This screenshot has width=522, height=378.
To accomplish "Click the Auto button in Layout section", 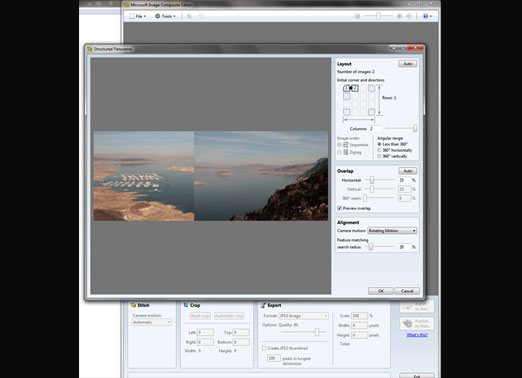I will click(x=408, y=64).
